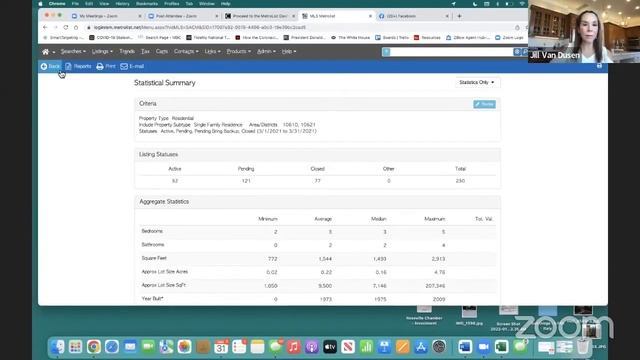
Task: Expand the Products menu
Action: [238, 52]
